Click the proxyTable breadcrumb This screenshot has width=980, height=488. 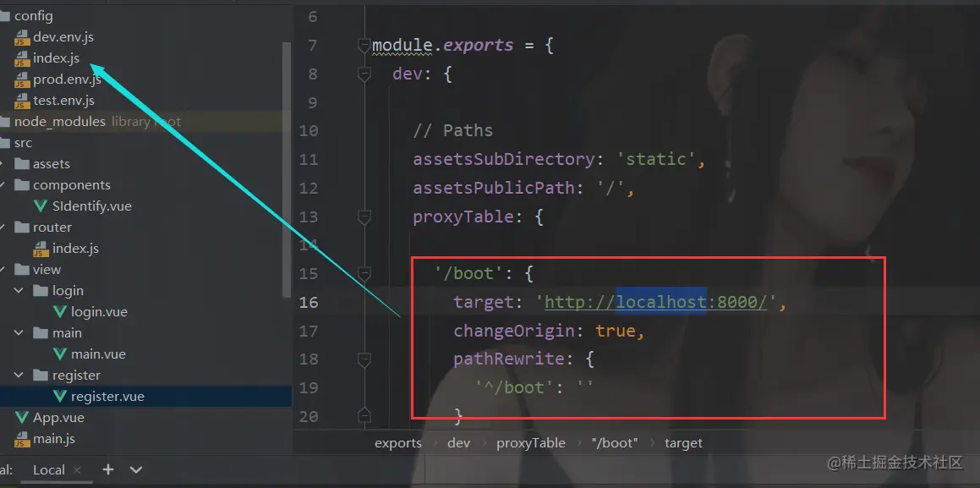click(531, 443)
